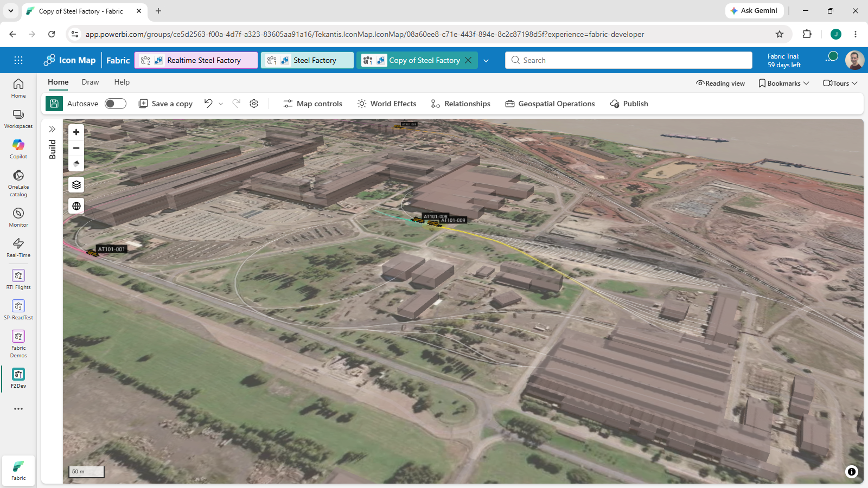868x488 pixels.
Task: Switch to Realtime Steel Factory tab
Action: tap(196, 60)
